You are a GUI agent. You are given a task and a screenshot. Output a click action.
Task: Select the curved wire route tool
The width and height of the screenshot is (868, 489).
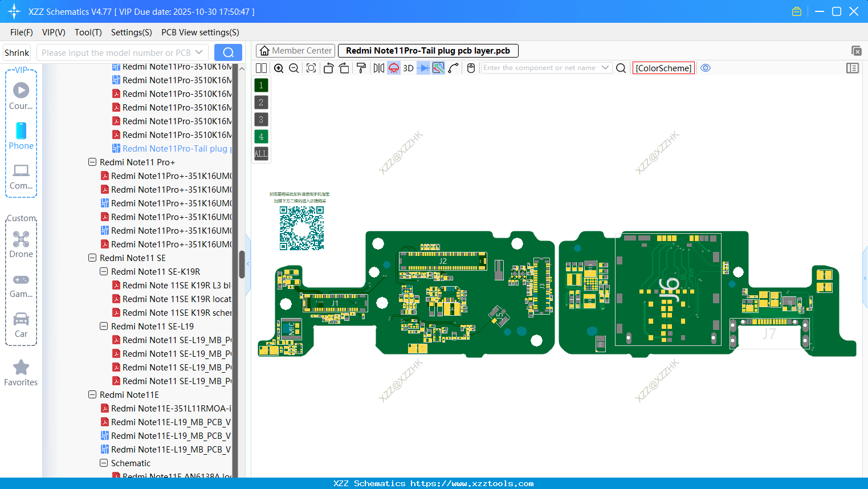pyautogui.click(x=454, y=68)
